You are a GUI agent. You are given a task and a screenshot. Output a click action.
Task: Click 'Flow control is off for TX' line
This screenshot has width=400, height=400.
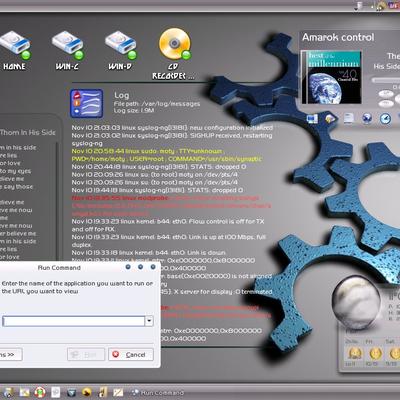pos(168,225)
